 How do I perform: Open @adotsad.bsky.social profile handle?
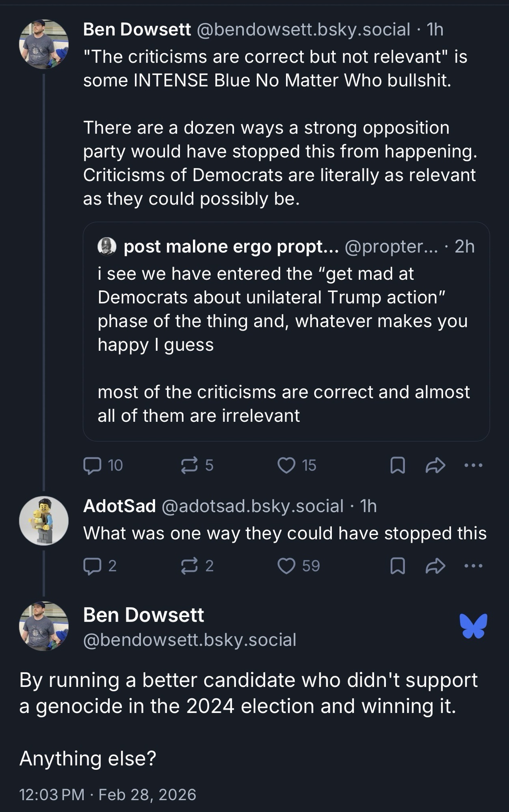252,506
